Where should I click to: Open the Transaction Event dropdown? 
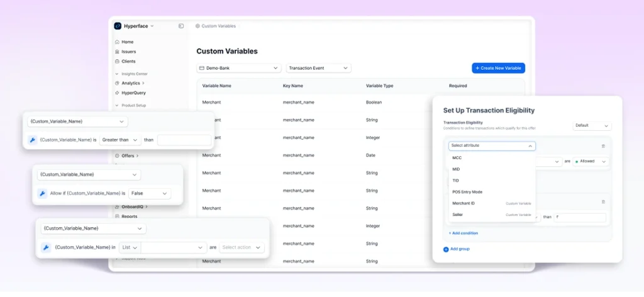(x=318, y=68)
